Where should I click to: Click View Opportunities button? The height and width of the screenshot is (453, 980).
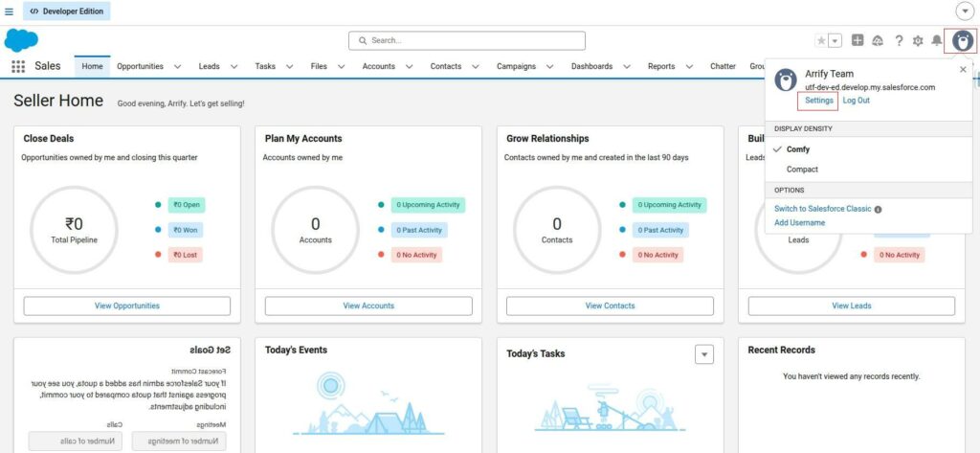pyautogui.click(x=127, y=306)
